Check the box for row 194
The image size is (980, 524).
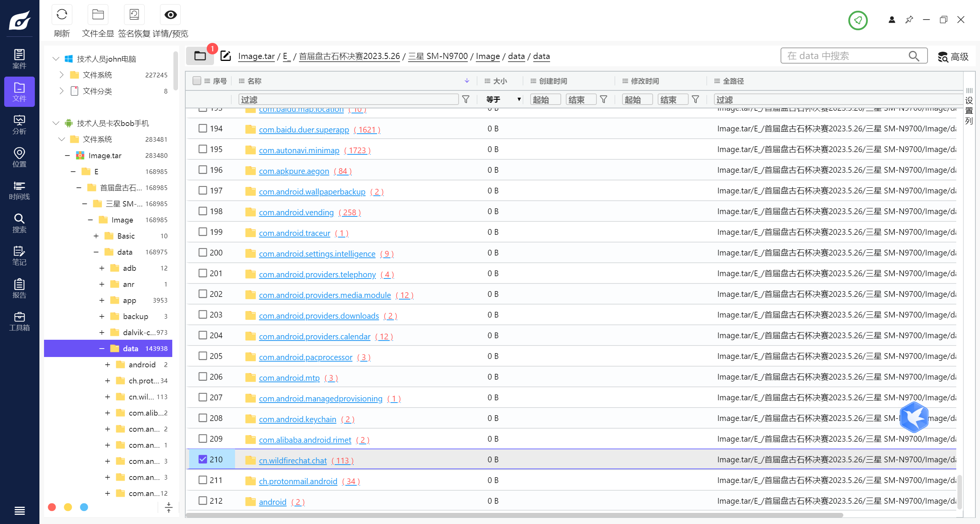203,128
